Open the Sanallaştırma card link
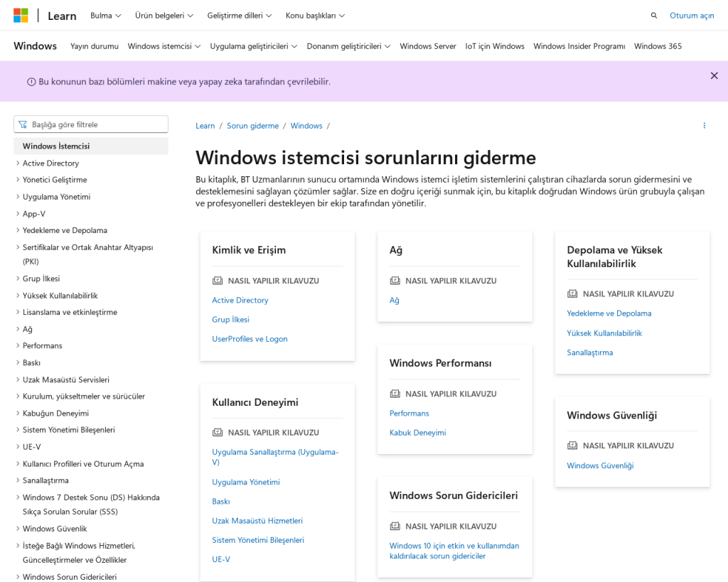Viewport: 728px width, 582px height. click(589, 352)
